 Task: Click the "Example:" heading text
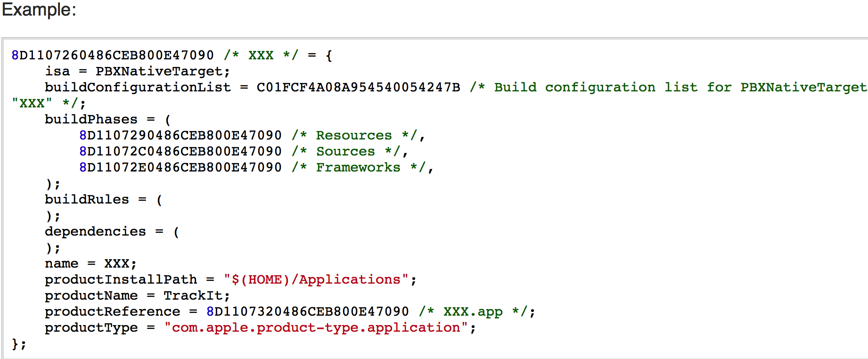[x=39, y=10]
